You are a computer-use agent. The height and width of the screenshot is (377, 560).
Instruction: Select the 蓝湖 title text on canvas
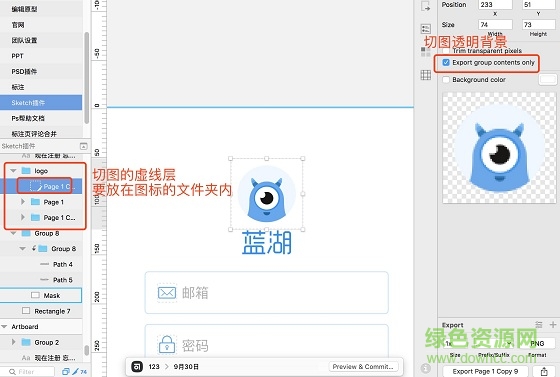pos(267,243)
